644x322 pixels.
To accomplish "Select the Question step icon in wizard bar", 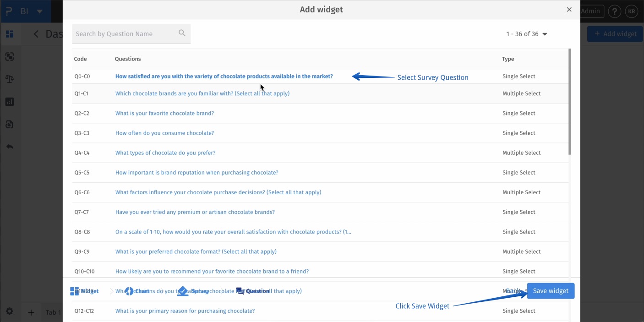I will click(x=240, y=291).
